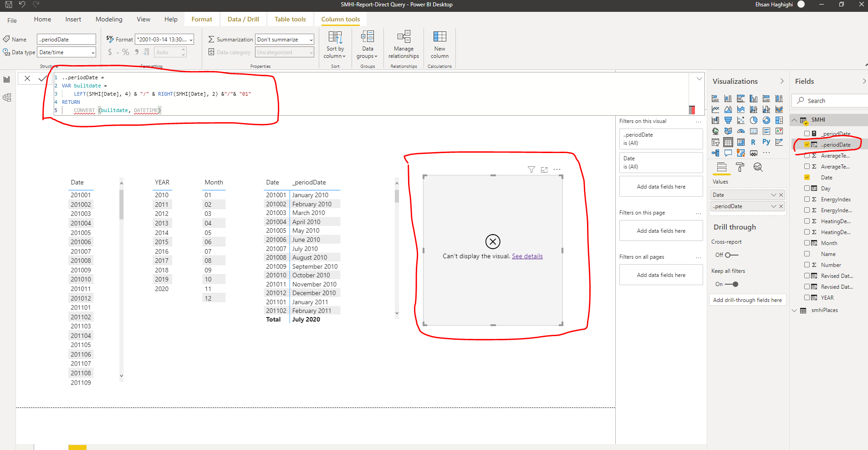Screen dimensions: 868x450
Task: Commit the DAX formula with the checkmark
Action: pyautogui.click(x=42, y=78)
